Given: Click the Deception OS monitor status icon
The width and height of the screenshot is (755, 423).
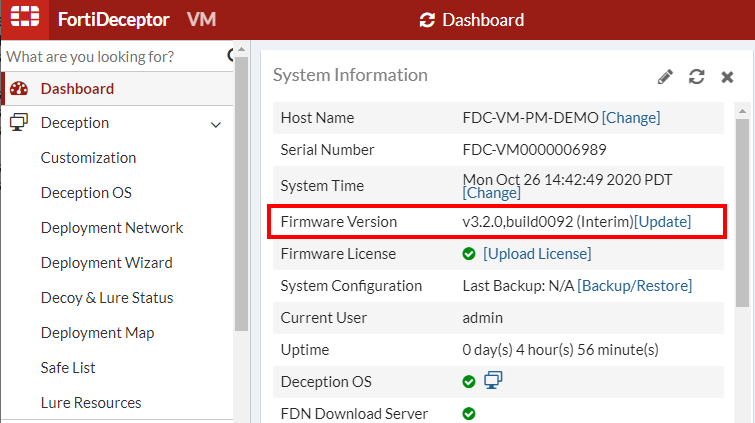Looking at the screenshot, I should [493, 381].
